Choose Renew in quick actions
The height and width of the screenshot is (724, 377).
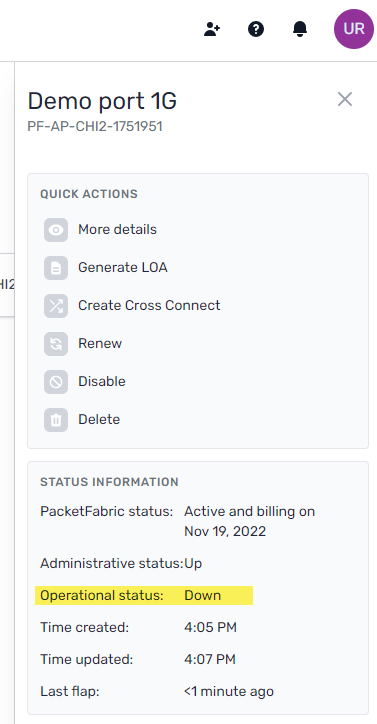tap(100, 343)
